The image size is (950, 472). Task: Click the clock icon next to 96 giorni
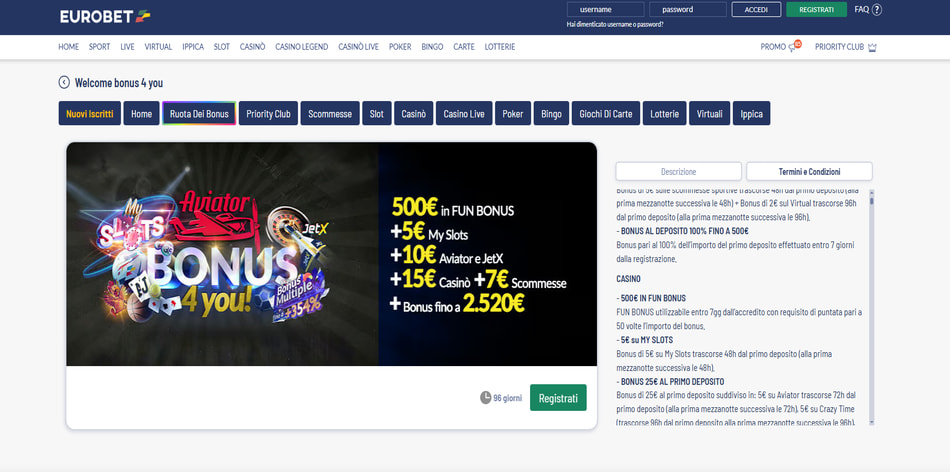[x=485, y=397]
